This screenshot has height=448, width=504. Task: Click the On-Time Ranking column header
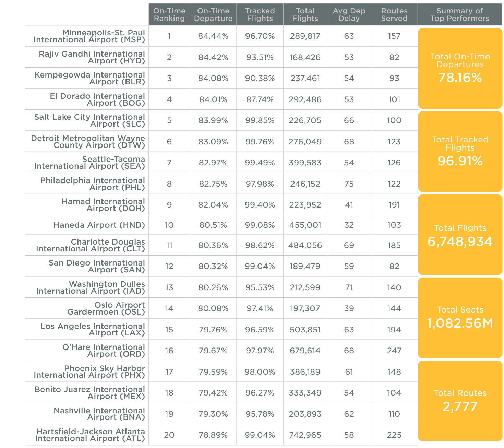point(169,15)
